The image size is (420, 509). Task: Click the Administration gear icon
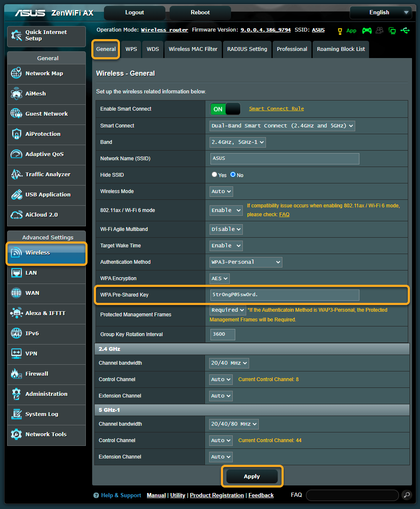(16, 394)
